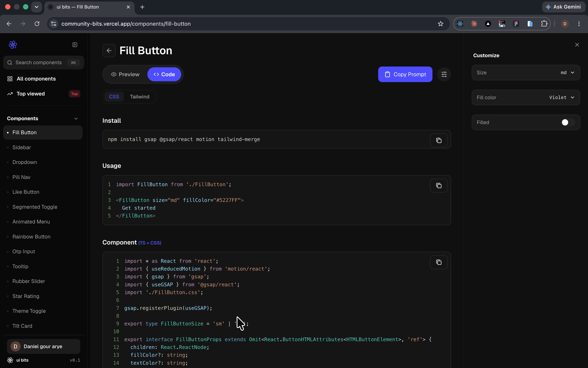The image size is (588, 368).
Task: Open the Rainbow Button component
Action: coord(43,237)
